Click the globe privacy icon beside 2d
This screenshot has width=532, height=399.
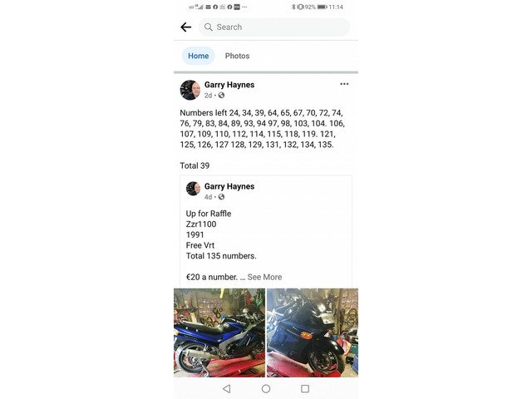[221, 96]
